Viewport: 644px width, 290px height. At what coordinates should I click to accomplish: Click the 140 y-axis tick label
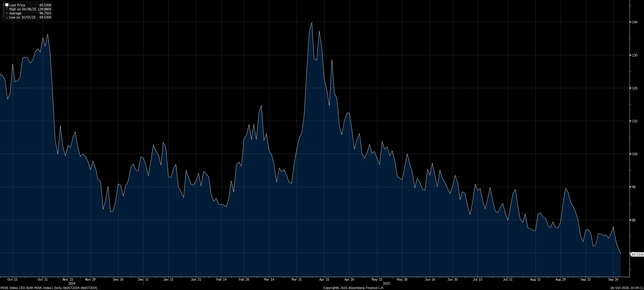click(x=635, y=22)
